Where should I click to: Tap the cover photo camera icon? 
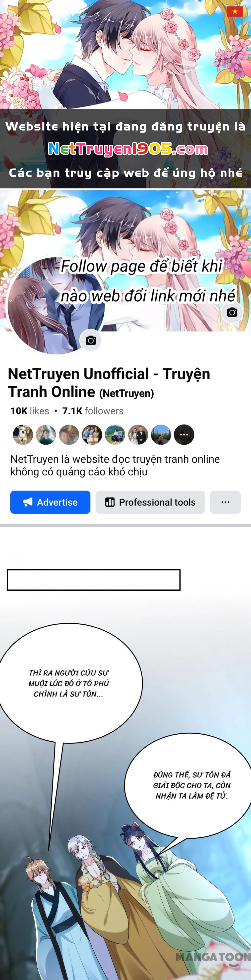(232, 312)
